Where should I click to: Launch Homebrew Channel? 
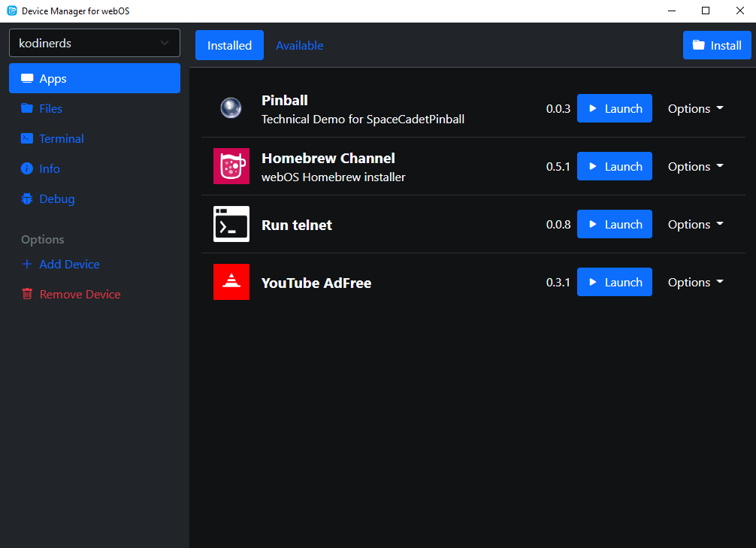tap(614, 166)
